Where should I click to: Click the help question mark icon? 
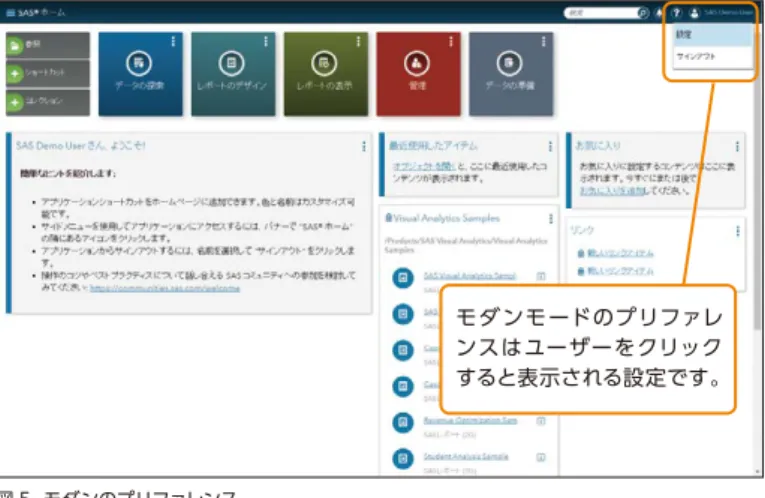coord(676,13)
